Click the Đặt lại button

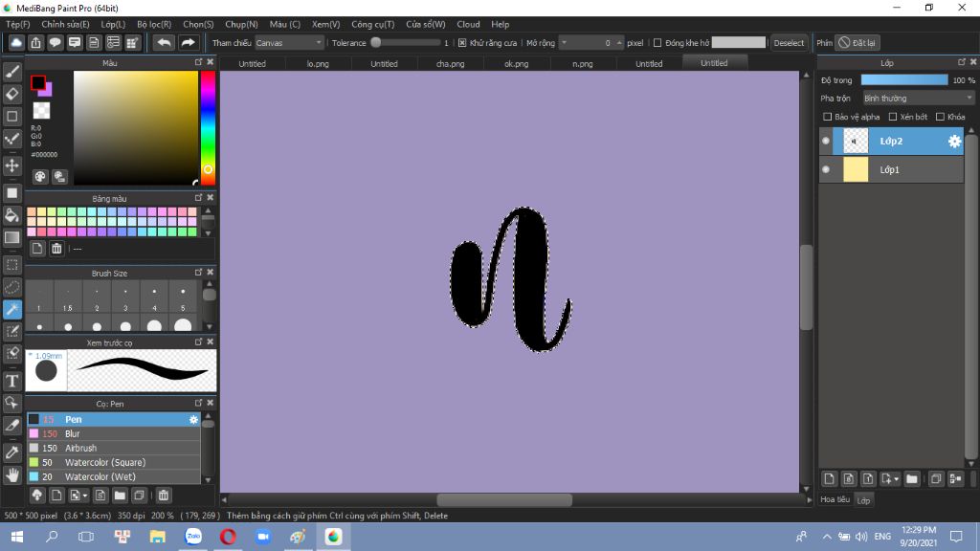pos(857,43)
